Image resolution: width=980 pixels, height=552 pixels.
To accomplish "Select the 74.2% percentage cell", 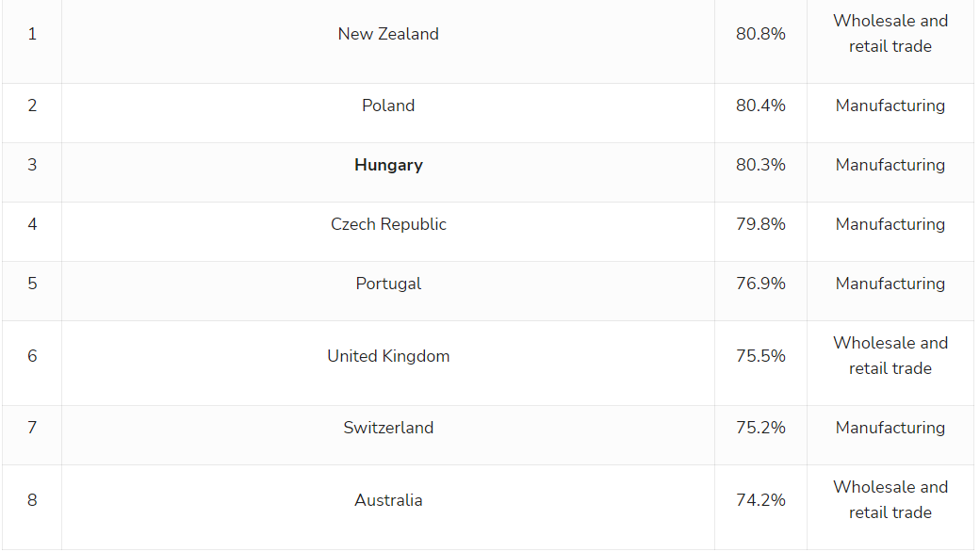I will (x=760, y=500).
